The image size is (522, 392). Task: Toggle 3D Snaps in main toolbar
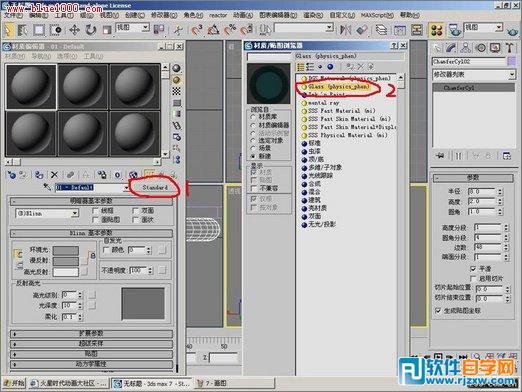197,30
